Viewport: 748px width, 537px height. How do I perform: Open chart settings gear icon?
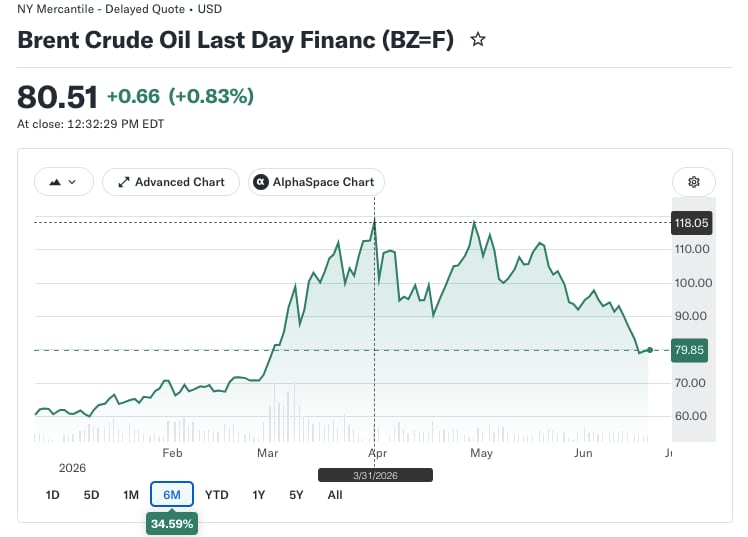coord(694,182)
